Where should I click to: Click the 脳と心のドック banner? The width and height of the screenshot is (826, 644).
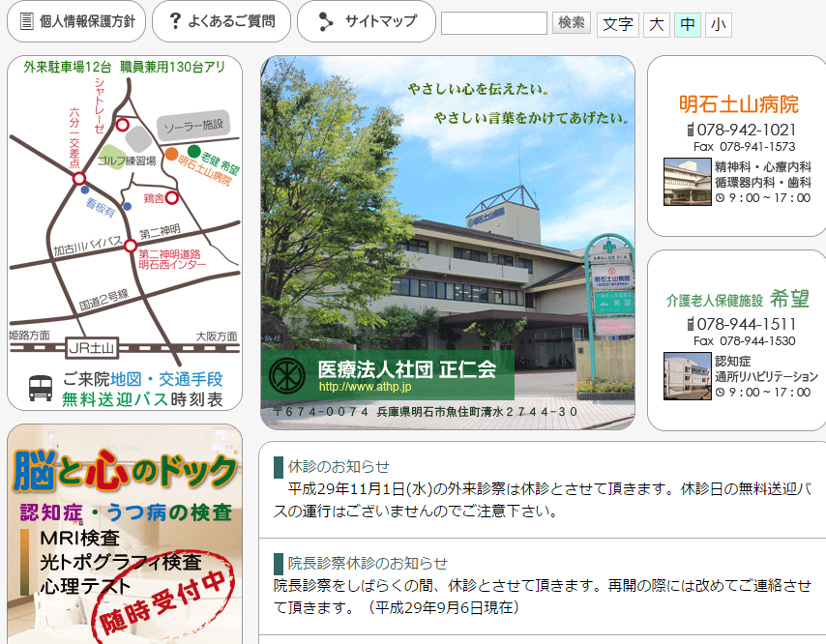tap(125, 534)
